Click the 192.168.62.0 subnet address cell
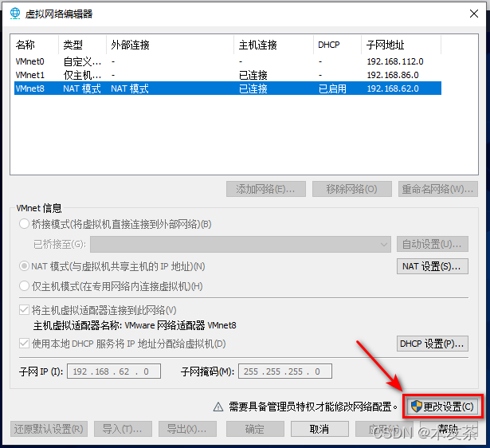Screen dimensions: 490x448 pyautogui.click(x=393, y=88)
